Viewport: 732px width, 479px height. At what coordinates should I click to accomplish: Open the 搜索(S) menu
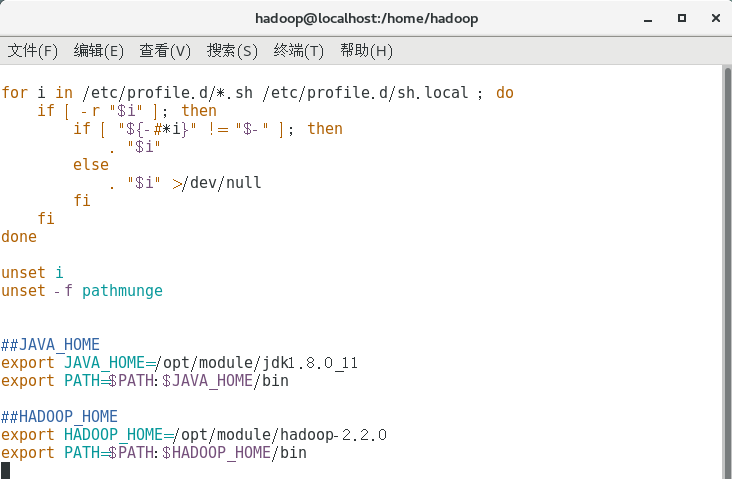[232, 50]
